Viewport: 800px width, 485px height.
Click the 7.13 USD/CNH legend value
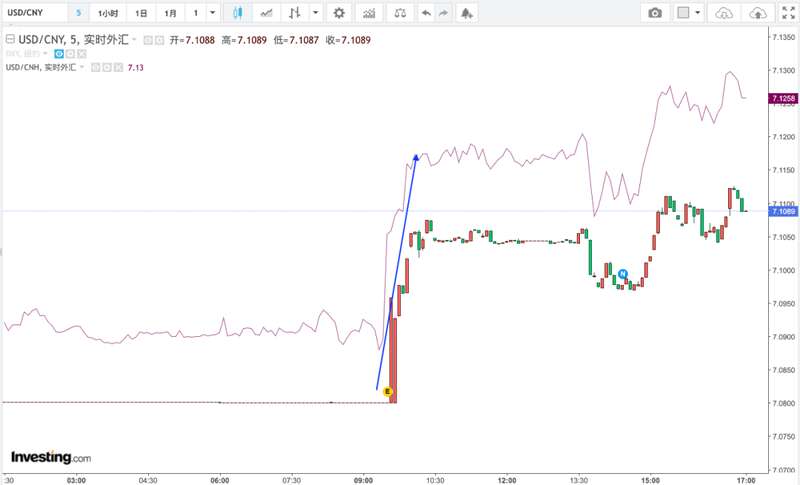136,67
